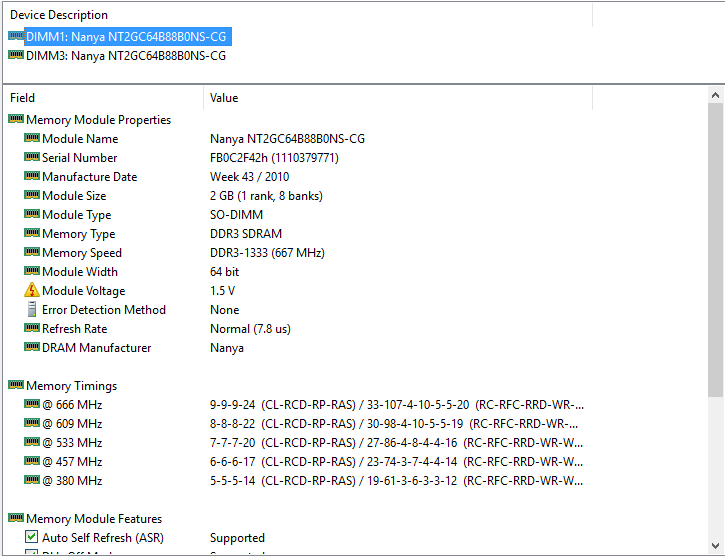The image size is (725, 556).
Task: Click the Module Size row icon
Action: click(x=31, y=195)
